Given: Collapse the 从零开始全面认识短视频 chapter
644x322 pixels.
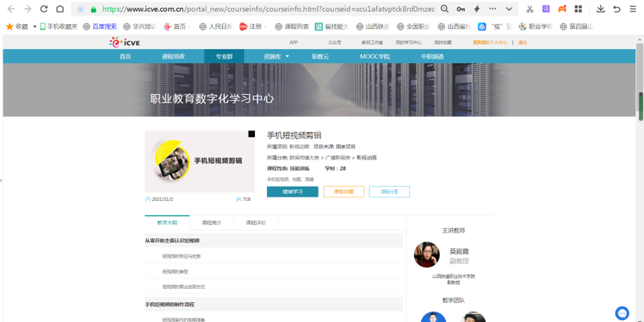Looking at the screenshot, I should coord(273,241).
